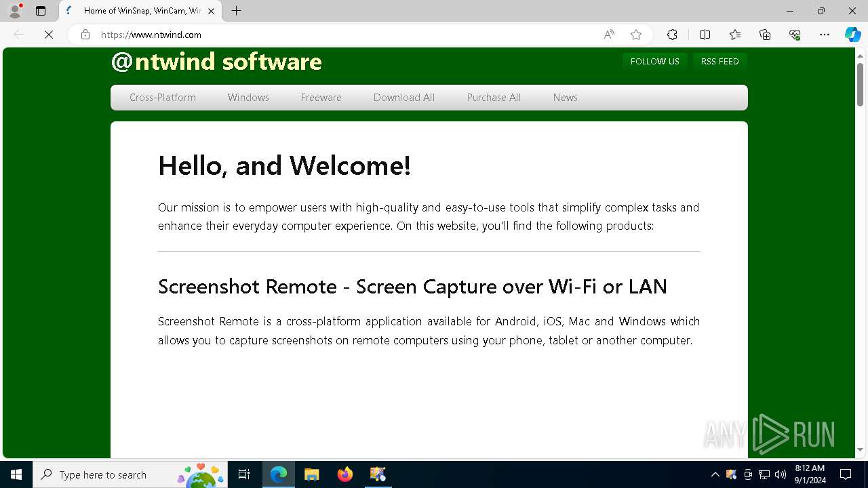This screenshot has height=488, width=868.
Task: Launch Firefox from taskbar
Action: [x=345, y=474]
